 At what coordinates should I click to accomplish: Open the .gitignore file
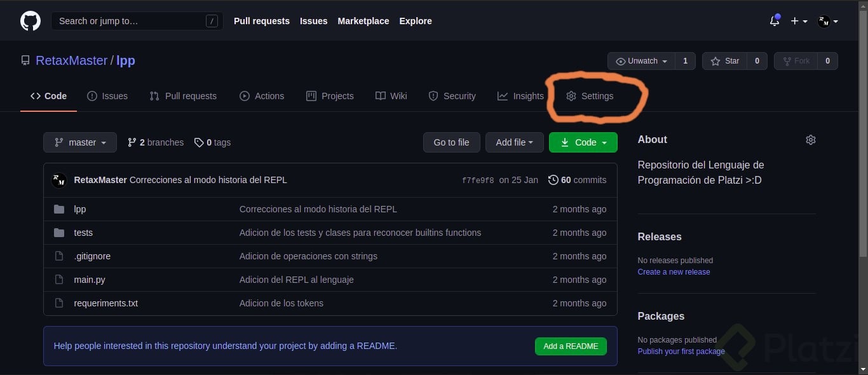click(92, 256)
